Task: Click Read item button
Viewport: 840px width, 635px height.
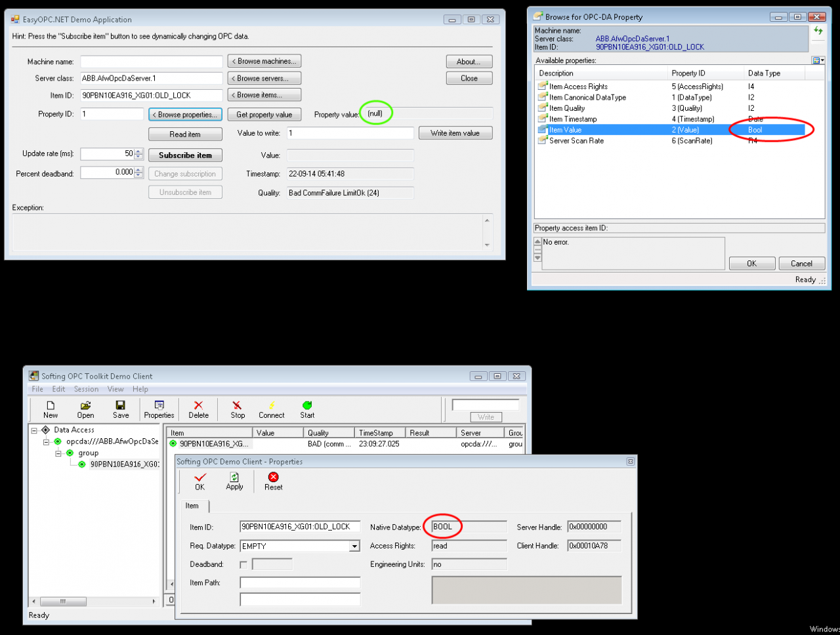Action: pos(186,134)
